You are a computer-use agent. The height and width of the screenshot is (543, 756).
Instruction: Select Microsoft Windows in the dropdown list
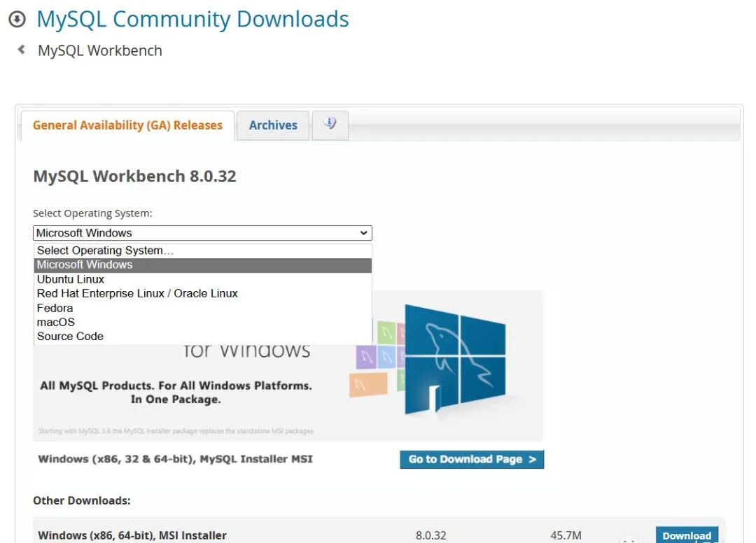point(202,265)
